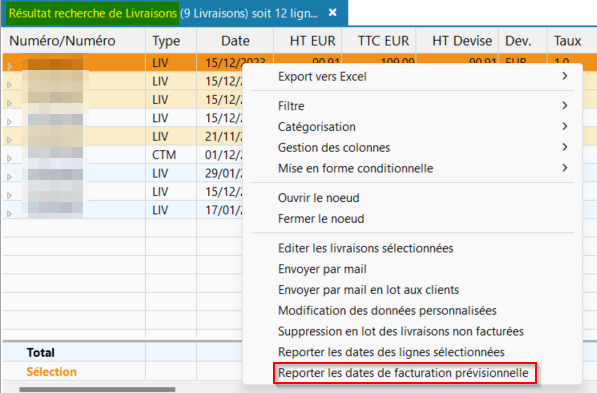
Task: Expand the Mise en forme conditionnelle chevron
Action: point(565,168)
